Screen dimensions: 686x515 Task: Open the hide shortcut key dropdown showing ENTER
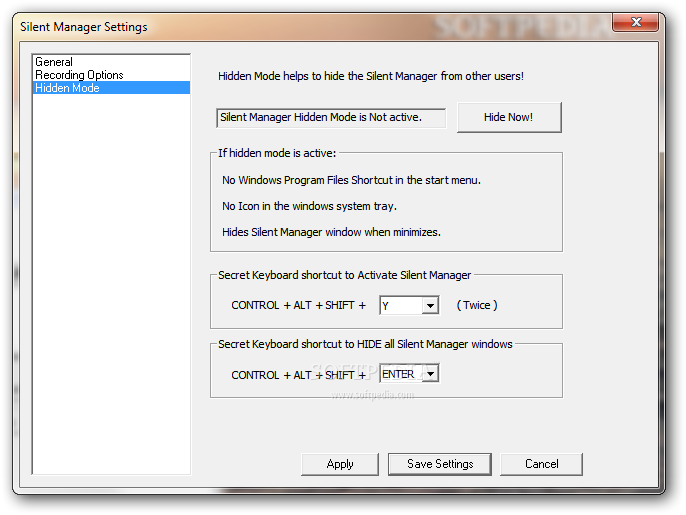point(430,374)
